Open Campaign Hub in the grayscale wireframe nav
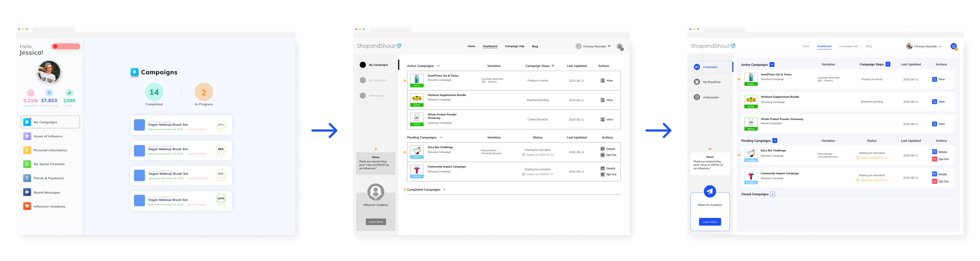Image resolution: width=980 pixels, height=261 pixels. coord(515,46)
